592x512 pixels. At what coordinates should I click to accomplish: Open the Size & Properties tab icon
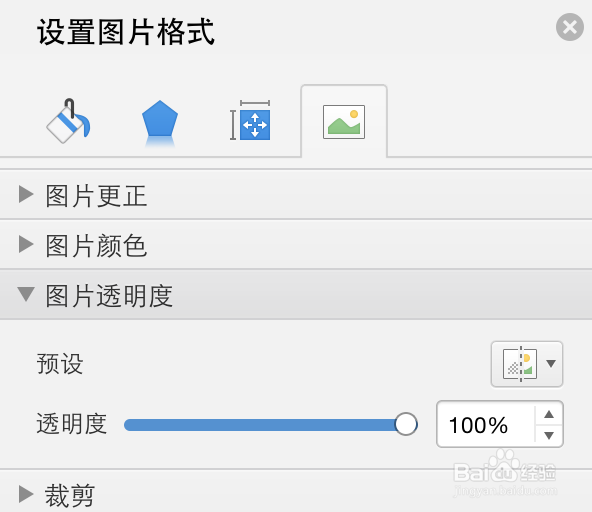tap(250, 120)
